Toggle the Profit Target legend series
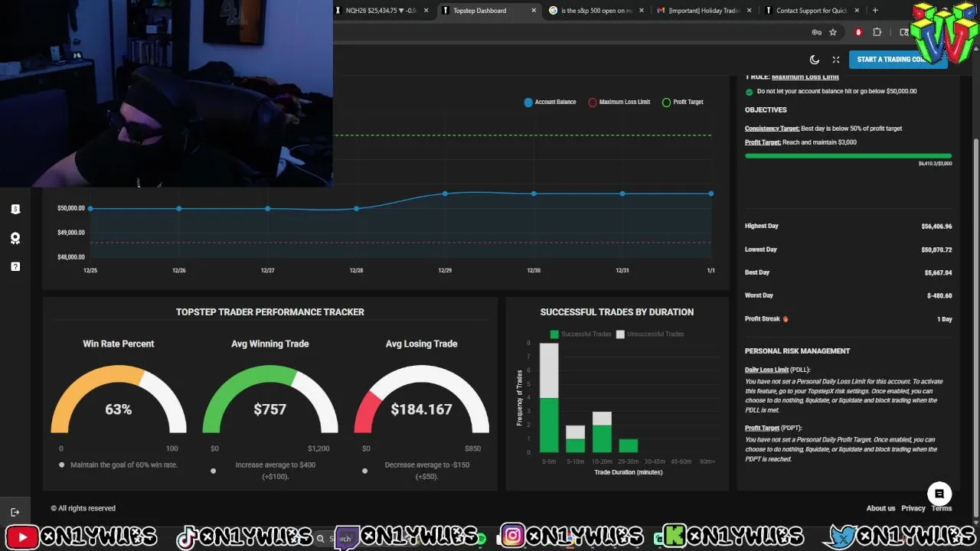980x551 pixels. 682,102
